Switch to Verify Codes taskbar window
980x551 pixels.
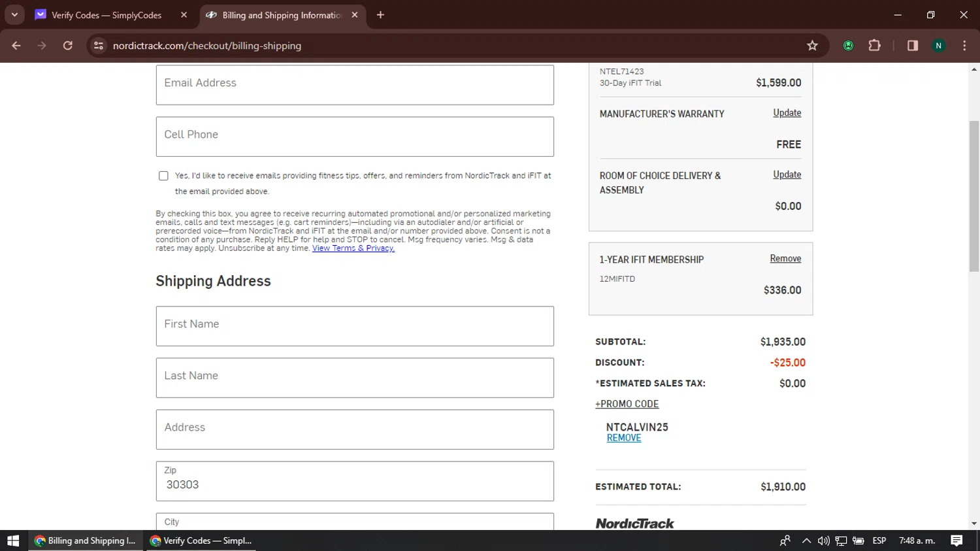tap(200, 541)
